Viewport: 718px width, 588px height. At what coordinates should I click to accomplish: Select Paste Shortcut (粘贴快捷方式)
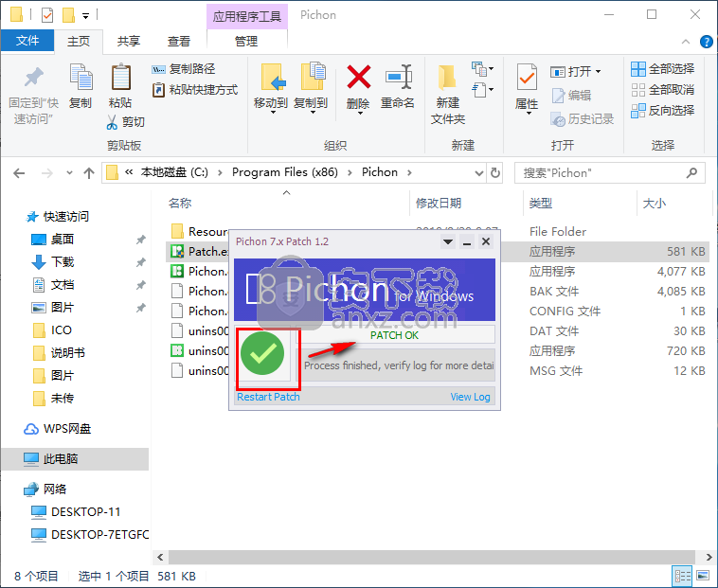[195, 90]
